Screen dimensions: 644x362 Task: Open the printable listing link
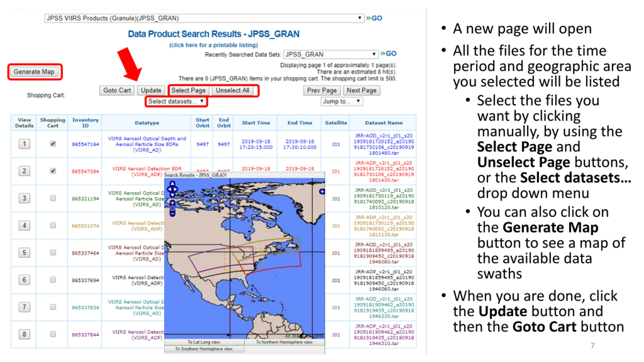(x=214, y=45)
